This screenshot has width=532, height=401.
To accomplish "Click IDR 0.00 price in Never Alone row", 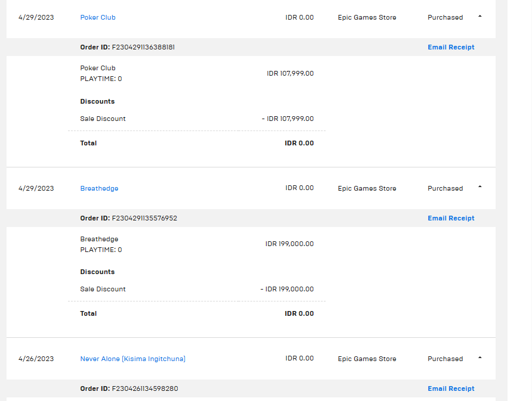I will coord(299,358).
